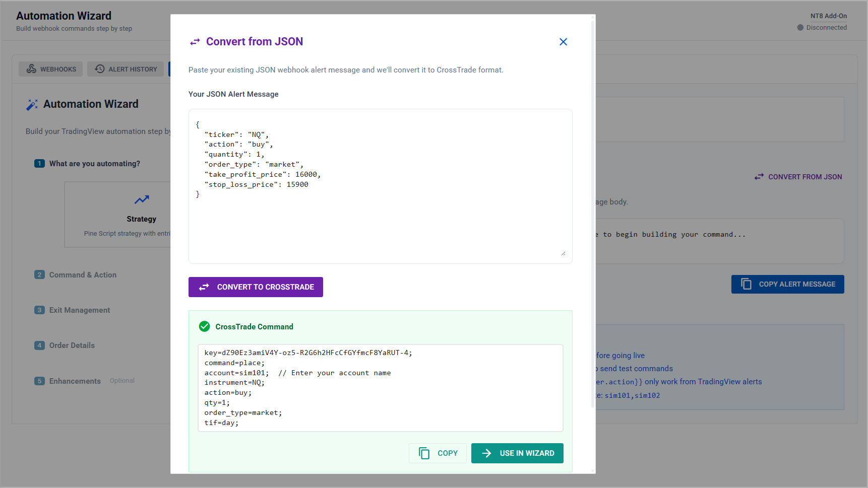Click the webhooks icon in tab bar
The image size is (868, 488).
(31, 69)
